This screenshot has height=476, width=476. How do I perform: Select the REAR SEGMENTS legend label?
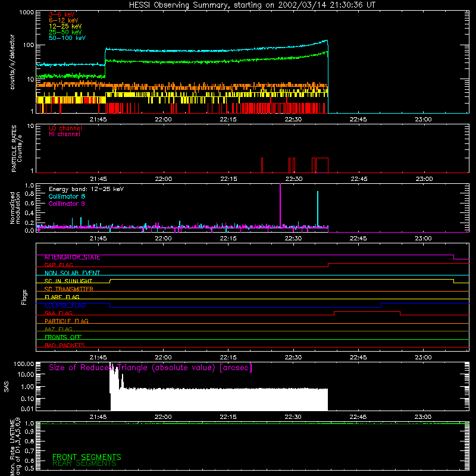[84, 463]
